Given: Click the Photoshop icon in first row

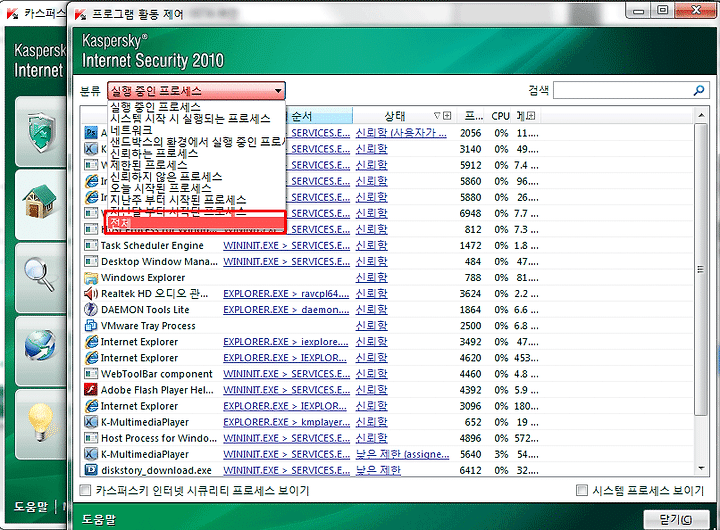Looking at the screenshot, I should pyautogui.click(x=91, y=133).
